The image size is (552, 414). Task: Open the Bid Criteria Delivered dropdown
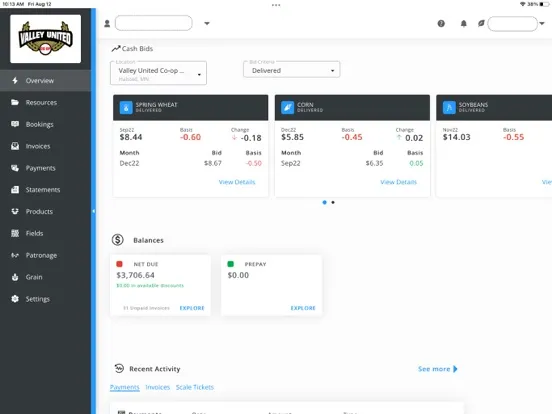291,70
